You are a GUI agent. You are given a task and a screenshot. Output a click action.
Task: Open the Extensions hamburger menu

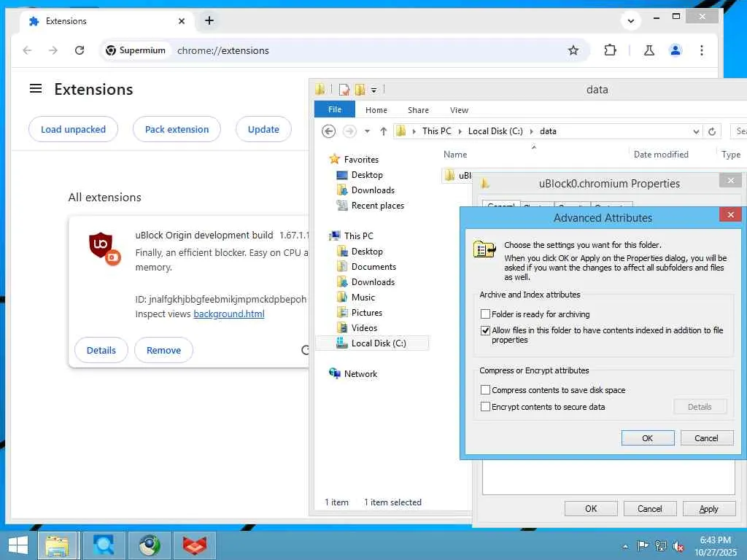click(x=36, y=88)
